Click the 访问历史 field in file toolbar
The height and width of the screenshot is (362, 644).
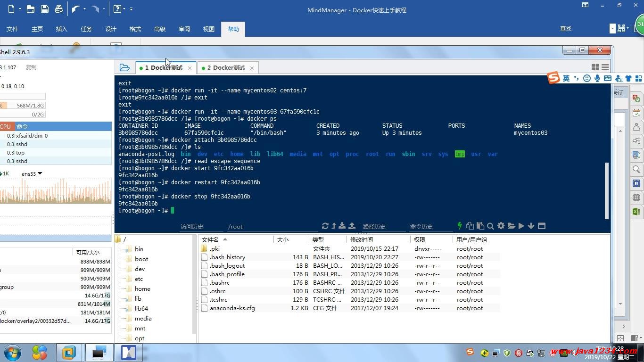201,227
